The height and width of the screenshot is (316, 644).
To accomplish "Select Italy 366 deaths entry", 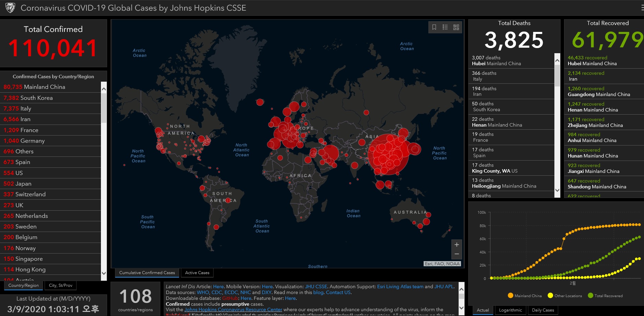I will [x=511, y=76].
